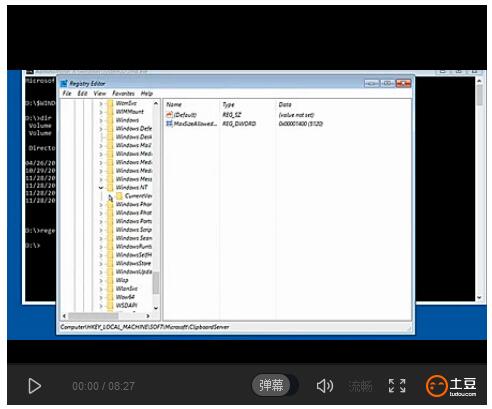Image resolution: width=492 pixels, height=409 pixels.
Task: Click the WSDAPI folder icon
Action: (x=110, y=305)
